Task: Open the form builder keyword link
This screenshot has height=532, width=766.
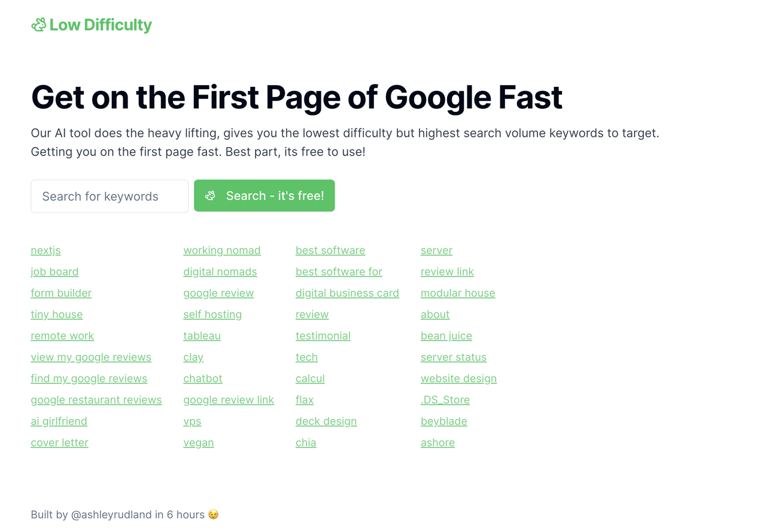Action: [x=61, y=293]
